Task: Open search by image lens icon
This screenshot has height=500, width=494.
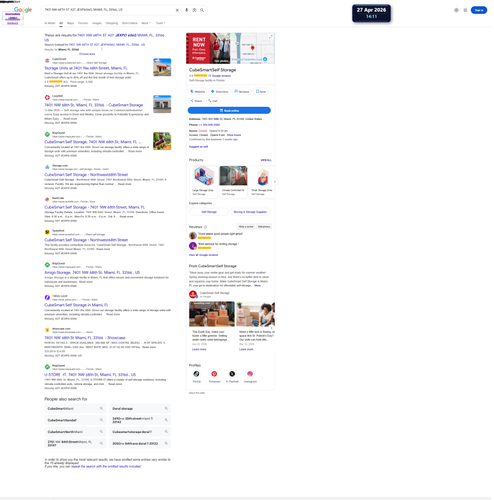Action: [x=194, y=10]
